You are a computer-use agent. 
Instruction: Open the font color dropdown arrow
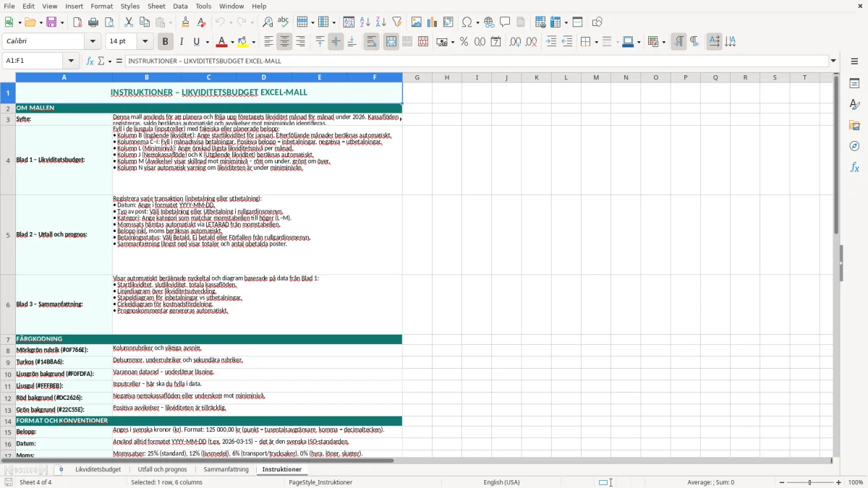231,42
